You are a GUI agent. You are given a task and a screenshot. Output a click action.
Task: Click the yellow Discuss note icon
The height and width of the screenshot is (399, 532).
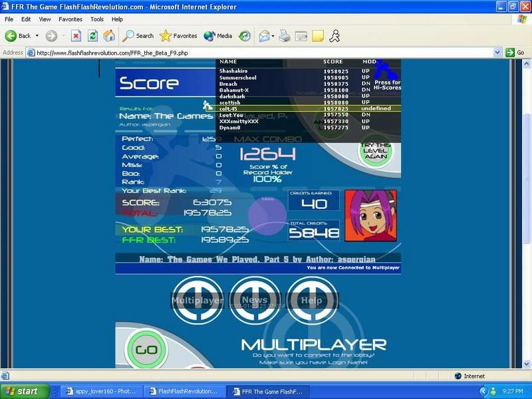click(318, 36)
